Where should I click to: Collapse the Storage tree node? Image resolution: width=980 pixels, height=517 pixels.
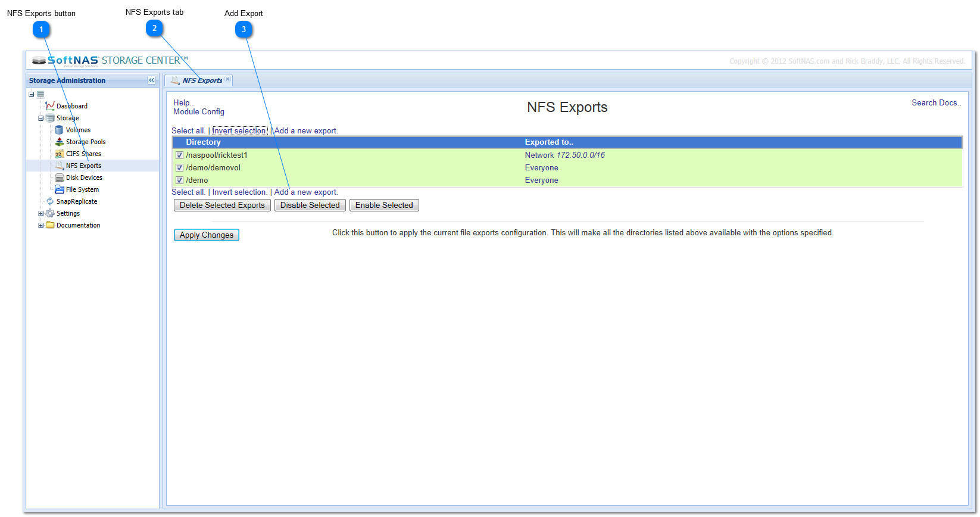[x=40, y=118]
